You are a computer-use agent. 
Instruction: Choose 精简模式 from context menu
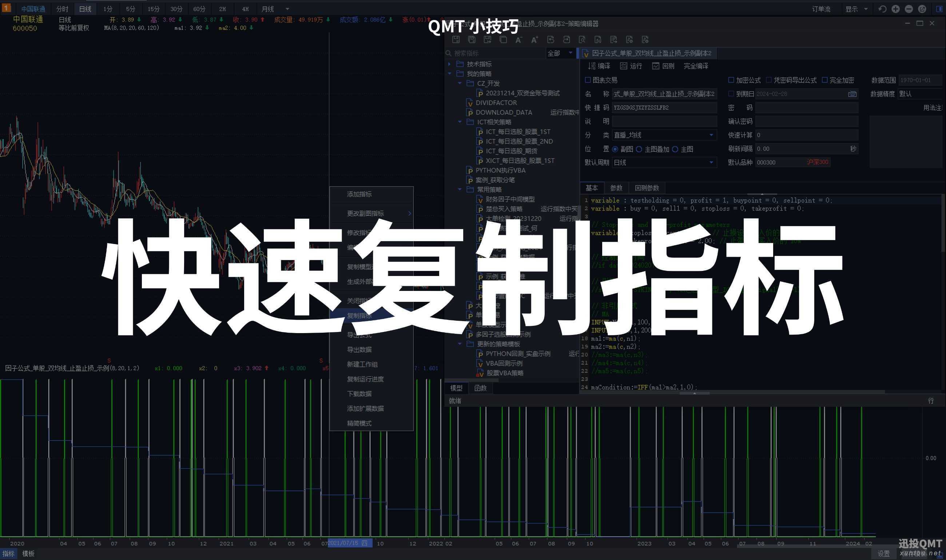point(371,423)
